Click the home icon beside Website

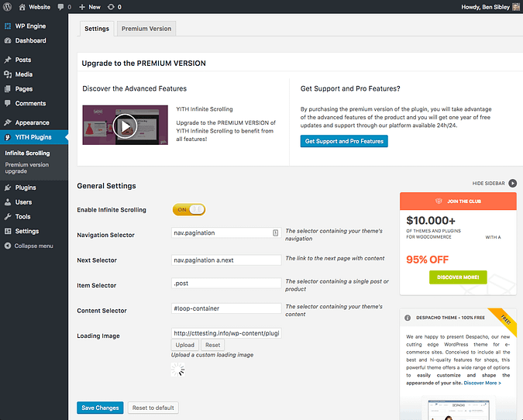(22, 7)
